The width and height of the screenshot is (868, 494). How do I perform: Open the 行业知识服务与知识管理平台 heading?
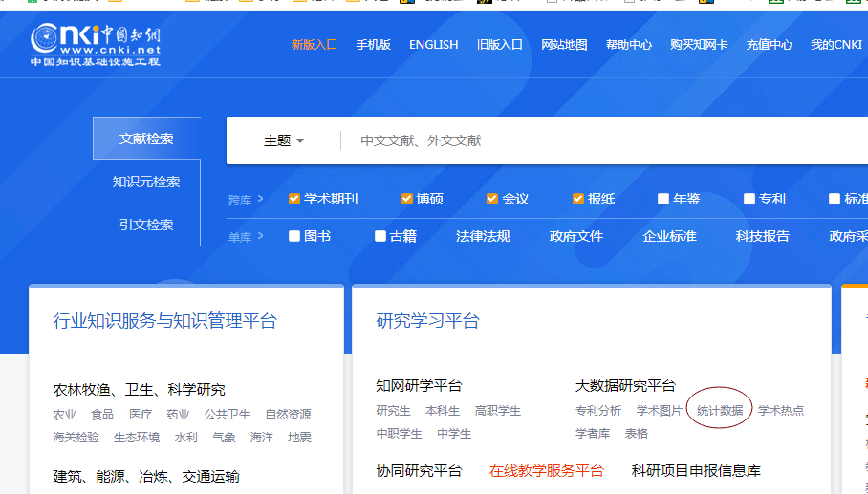coord(165,321)
